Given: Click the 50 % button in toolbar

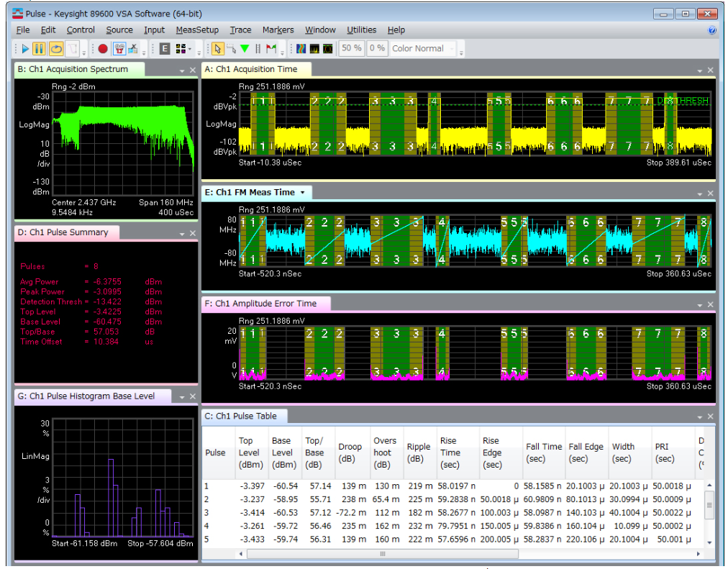Looking at the screenshot, I should click(x=351, y=49).
